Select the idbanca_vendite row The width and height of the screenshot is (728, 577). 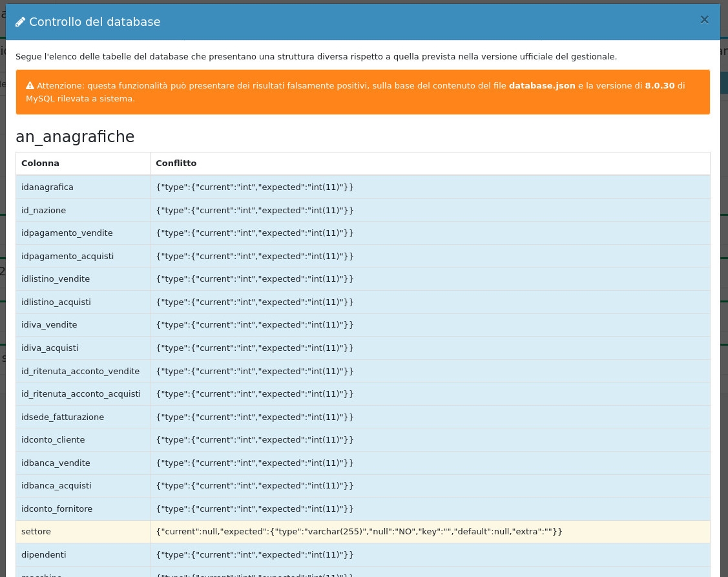pyautogui.click(x=56, y=463)
